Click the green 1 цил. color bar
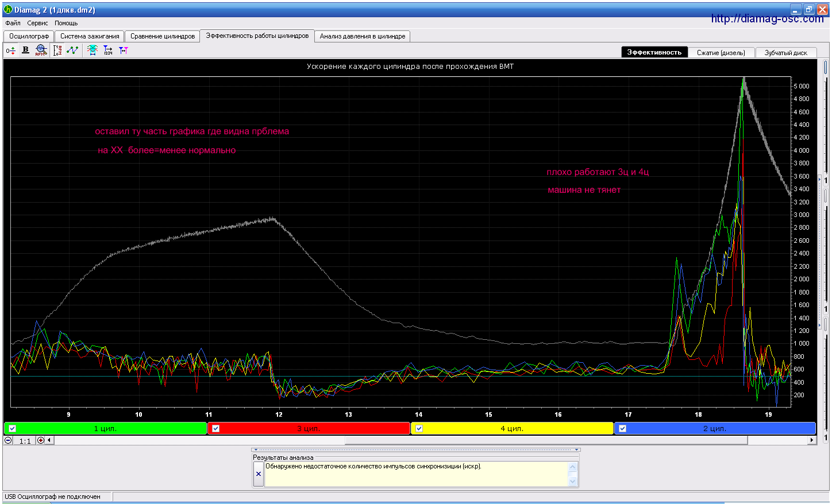Image resolution: width=832 pixels, height=504 pixels. point(105,428)
